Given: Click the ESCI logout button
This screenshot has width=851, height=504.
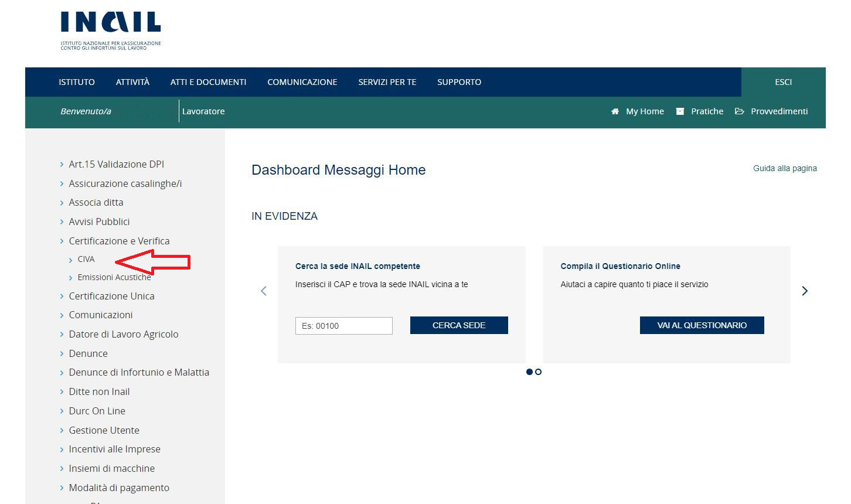Looking at the screenshot, I should tap(784, 82).
